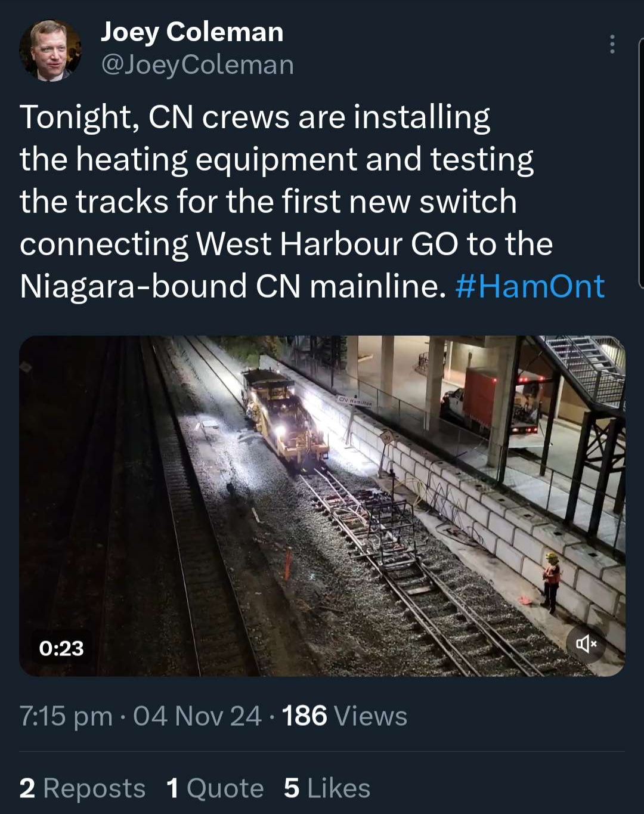Image resolution: width=644 pixels, height=814 pixels.
Task: Open the three-dot more options menu
Action: [x=612, y=44]
